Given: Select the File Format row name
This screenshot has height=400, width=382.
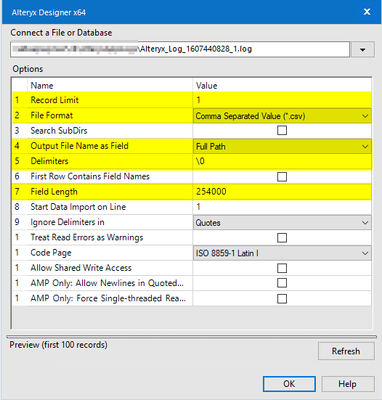Looking at the screenshot, I should pos(51,115).
